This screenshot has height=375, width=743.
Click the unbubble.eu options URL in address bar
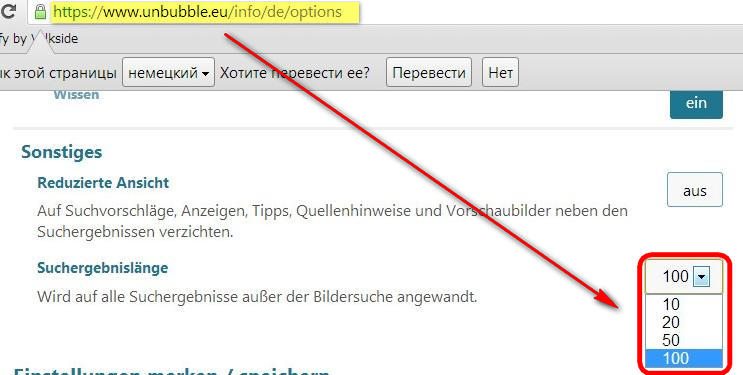coord(198,12)
